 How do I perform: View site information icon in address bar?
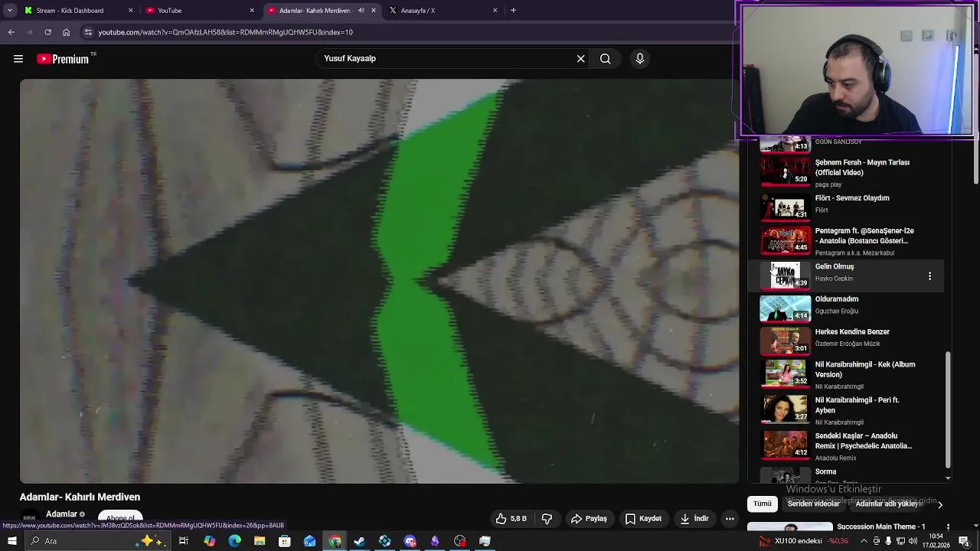pos(88,32)
